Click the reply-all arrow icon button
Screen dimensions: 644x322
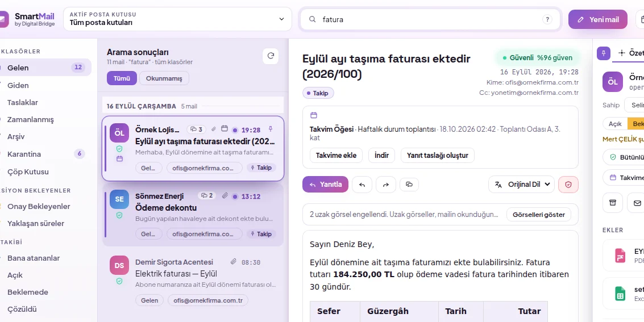tap(362, 185)
